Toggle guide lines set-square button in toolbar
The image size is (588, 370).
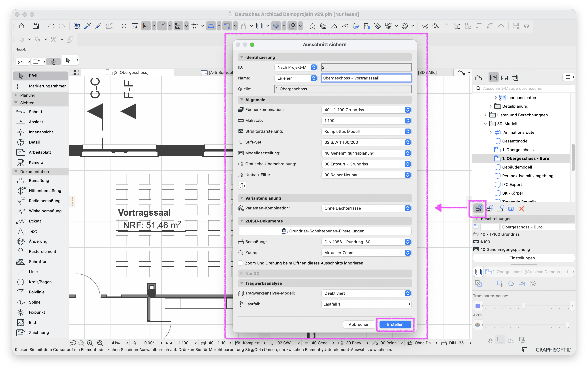point(146,26)
